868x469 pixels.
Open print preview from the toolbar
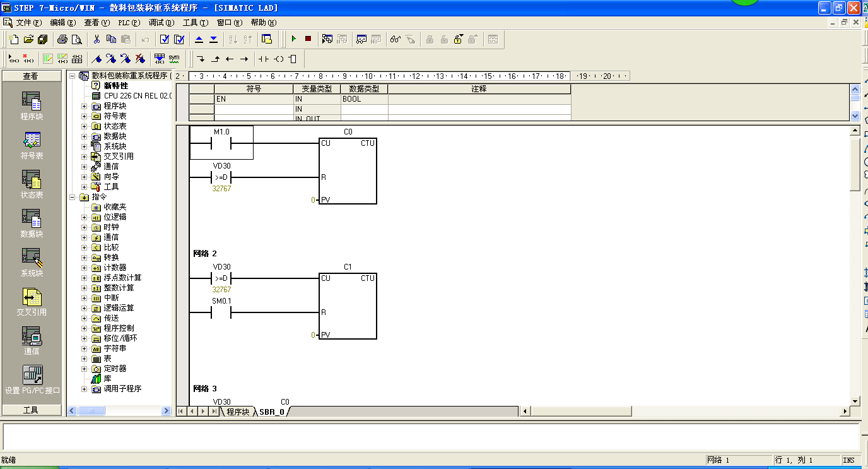pos(76,39)
